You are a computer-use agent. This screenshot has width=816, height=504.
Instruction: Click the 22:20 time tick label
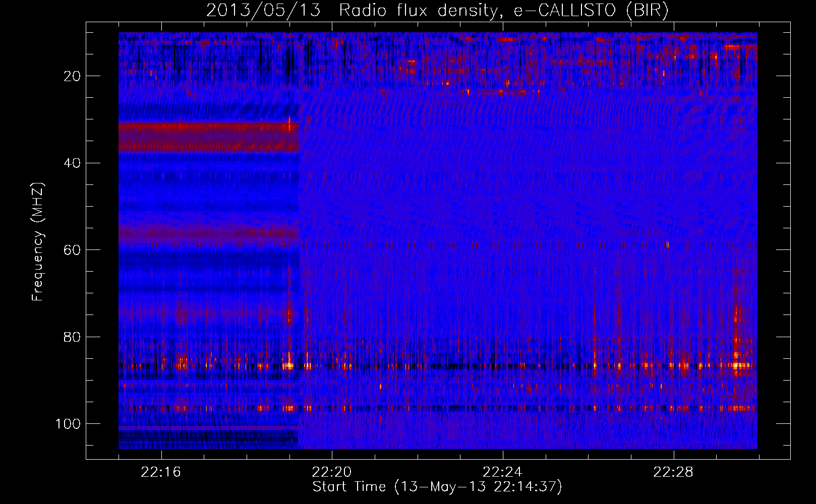point(332,472)
